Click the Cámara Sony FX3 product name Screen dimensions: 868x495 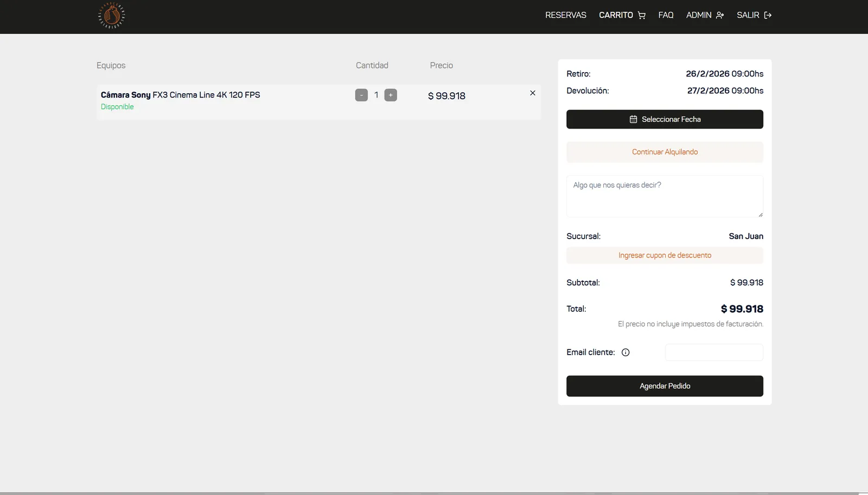coord(180,95)
